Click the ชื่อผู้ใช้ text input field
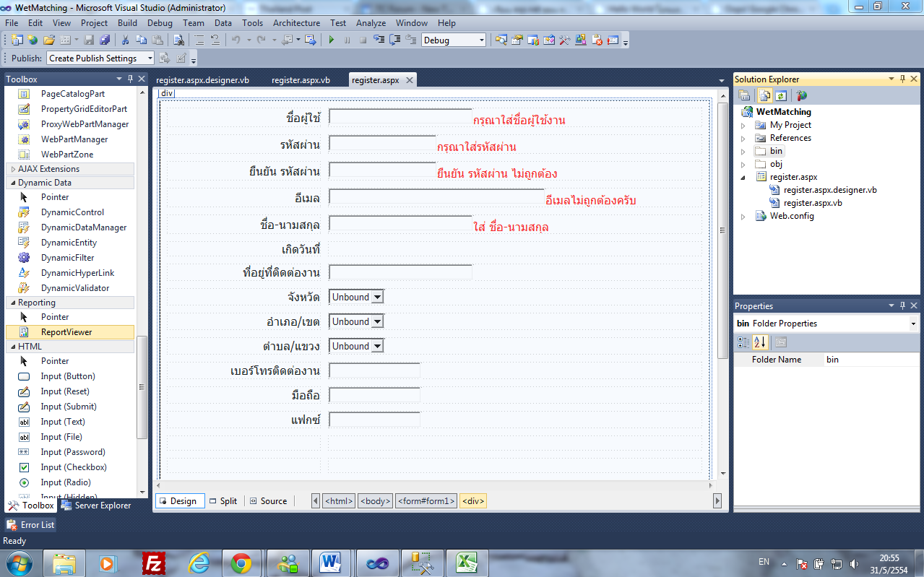The width and height of the screenshot is (924, 577). click(x=400, y=117)
